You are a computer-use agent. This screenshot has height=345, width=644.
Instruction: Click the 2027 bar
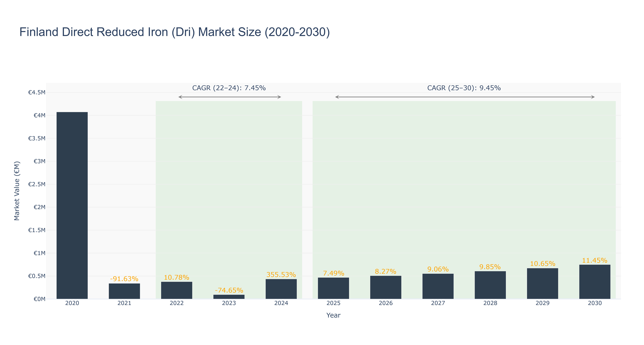[438, 286]
